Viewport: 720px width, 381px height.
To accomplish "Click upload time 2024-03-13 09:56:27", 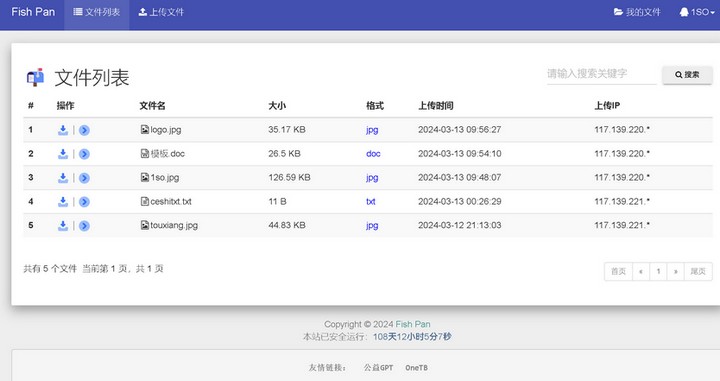I will 460,130.
